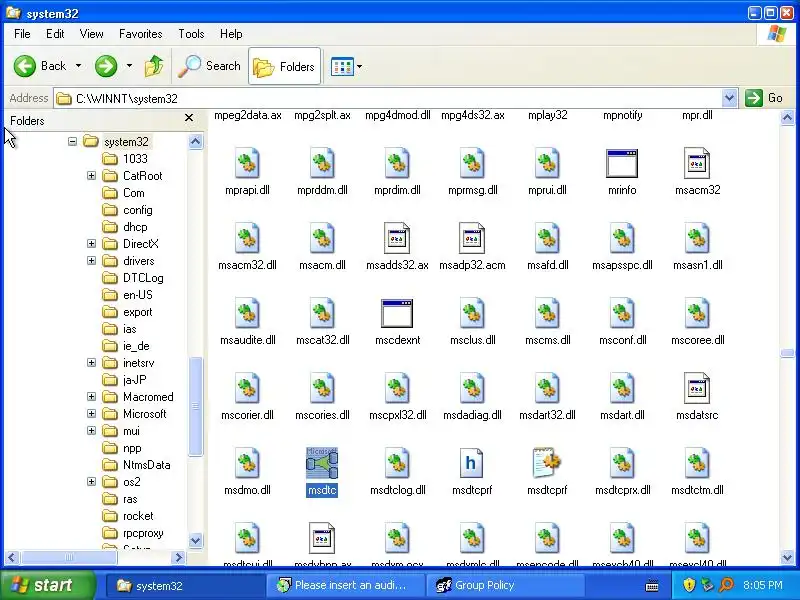Click the file list vertical scrollbar thumb
Image resolution: width=800 pixels, height=600 pixels.
click(x=787, y=353)
